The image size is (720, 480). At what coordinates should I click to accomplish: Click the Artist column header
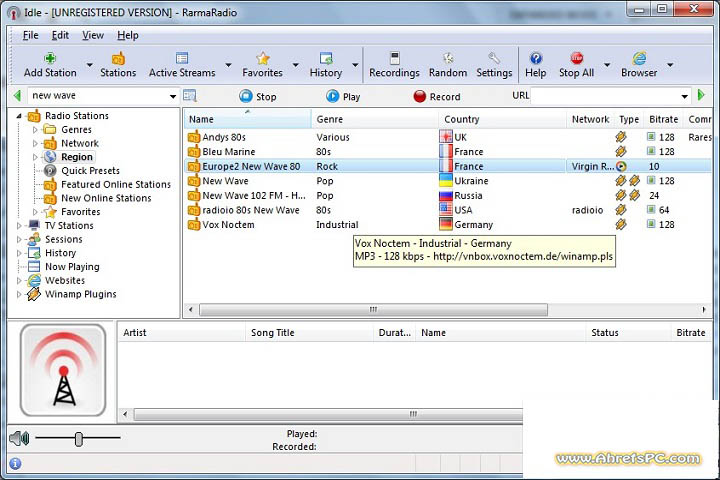coord(182,333)
